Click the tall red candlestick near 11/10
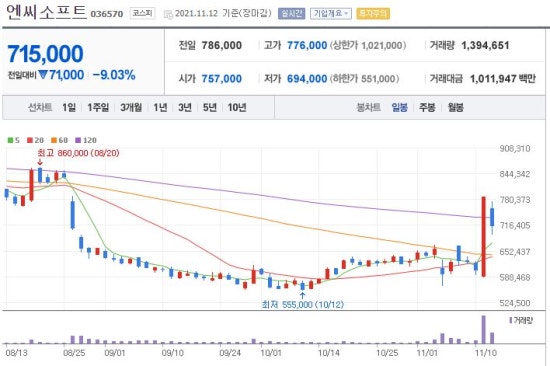The image size is (550, 366). [x=483, y=237]
